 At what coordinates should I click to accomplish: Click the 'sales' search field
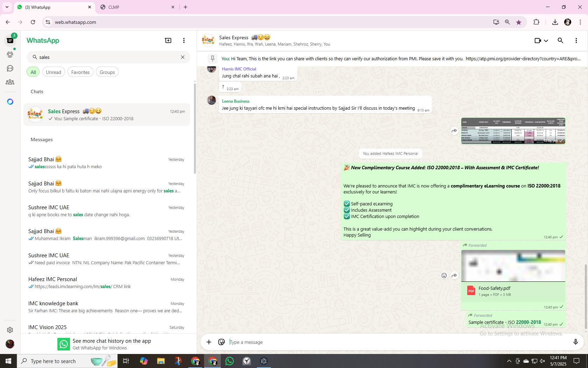click(108, 57)
